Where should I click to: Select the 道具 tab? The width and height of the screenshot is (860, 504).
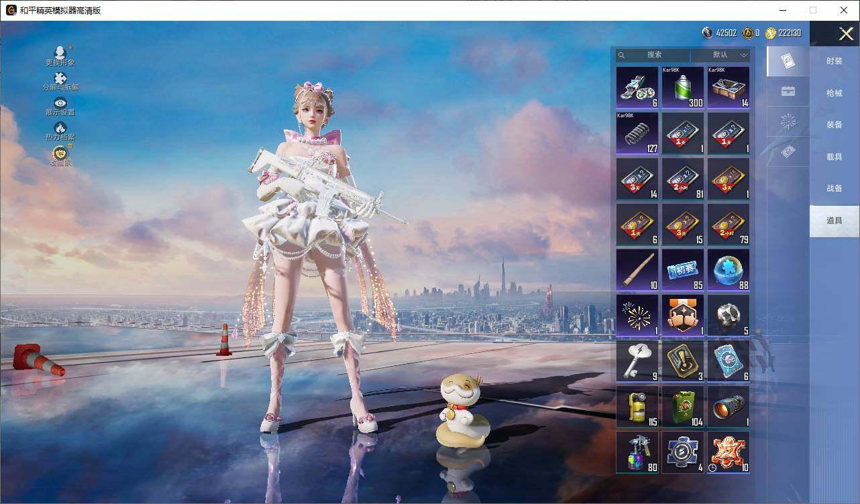click(835, 220)
